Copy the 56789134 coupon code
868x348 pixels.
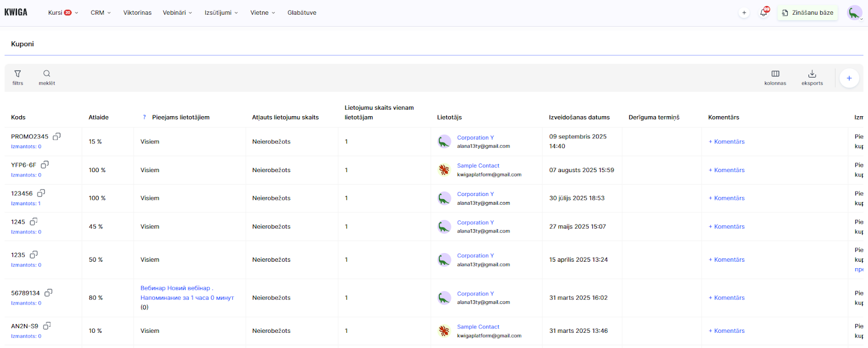(48, 293)
